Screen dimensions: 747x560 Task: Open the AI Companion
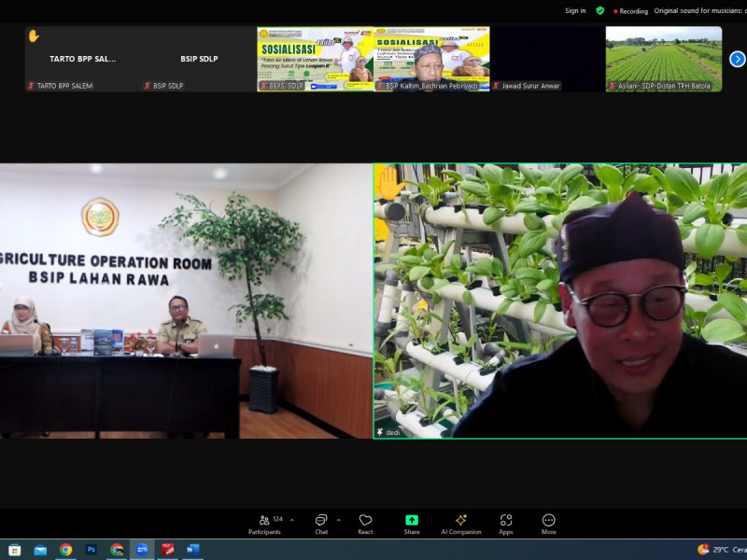click(460, 523)
